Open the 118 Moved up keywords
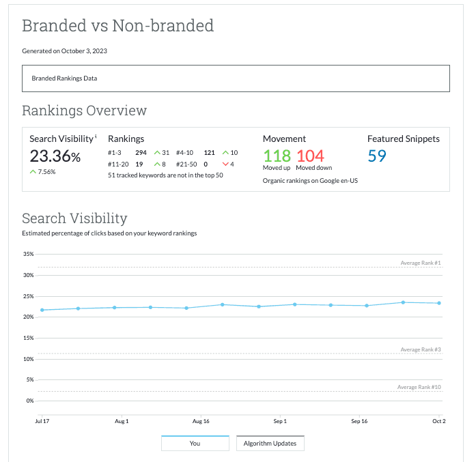476x462 pixels. coord(277,156)
